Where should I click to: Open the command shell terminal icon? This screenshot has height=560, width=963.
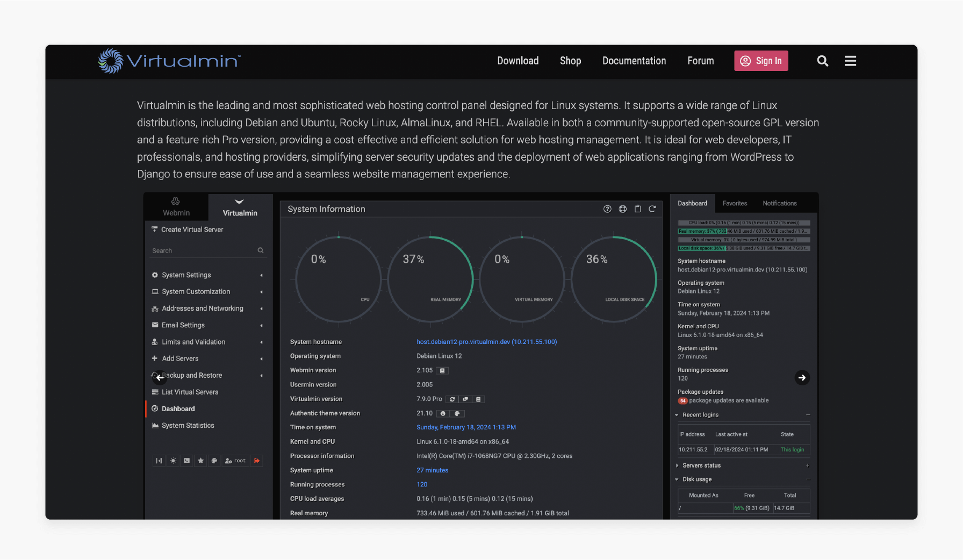tap(186, 461)
